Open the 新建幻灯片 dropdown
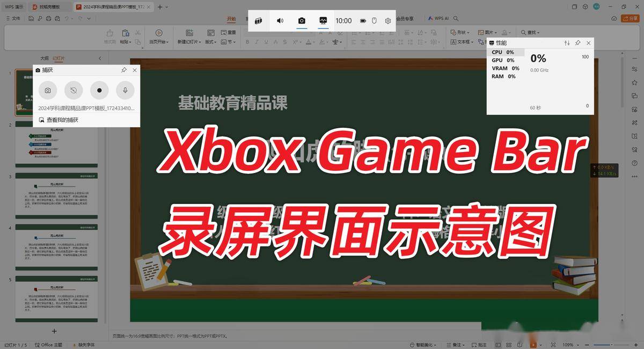The image size is (644, 349). tap(190, 41)
